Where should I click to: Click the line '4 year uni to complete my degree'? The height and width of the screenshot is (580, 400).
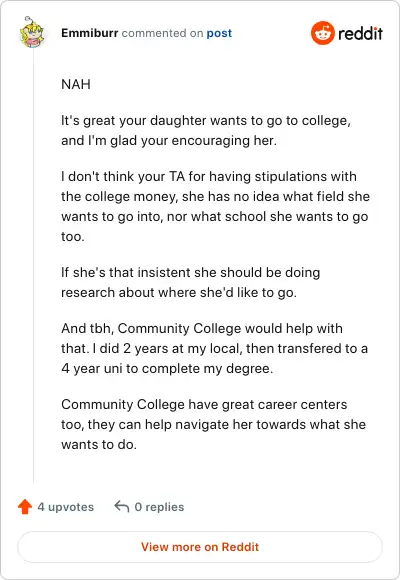[167, 368]
